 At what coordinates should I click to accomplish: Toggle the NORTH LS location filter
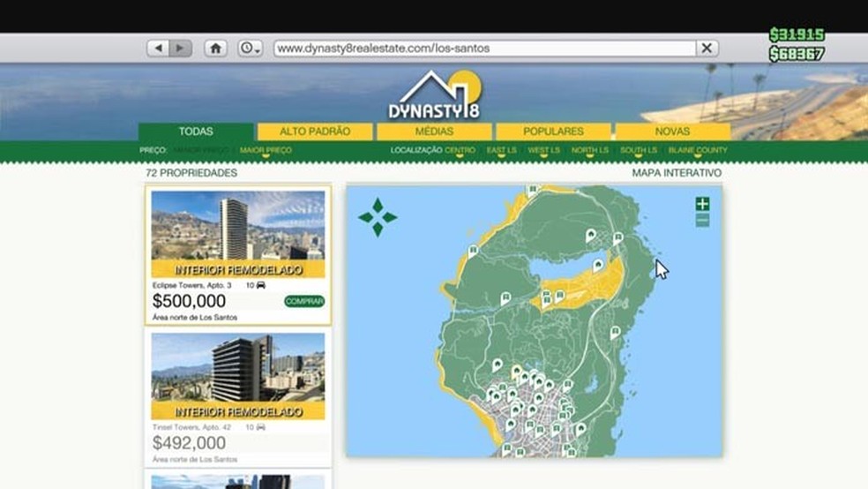click(x=589, y=150)
